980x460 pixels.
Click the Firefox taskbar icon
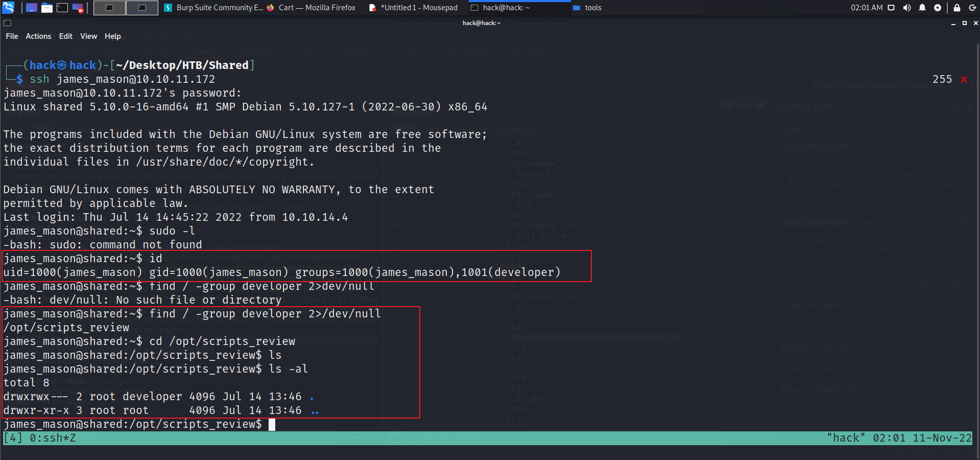pyautogui.click(x=271, y=8)
